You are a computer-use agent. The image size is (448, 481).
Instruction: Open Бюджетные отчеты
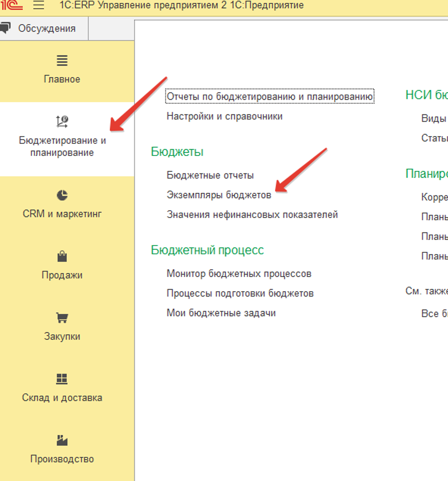210,175
